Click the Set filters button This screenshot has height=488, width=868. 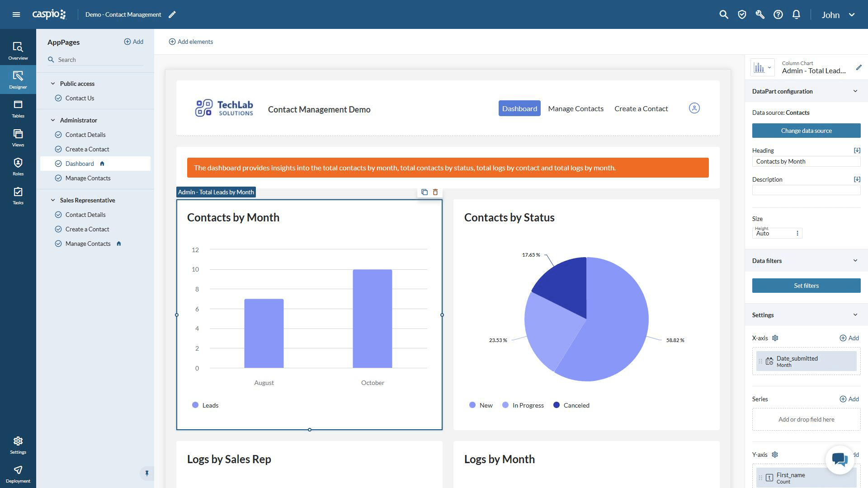pyautogui.click(x=806, y=286)
